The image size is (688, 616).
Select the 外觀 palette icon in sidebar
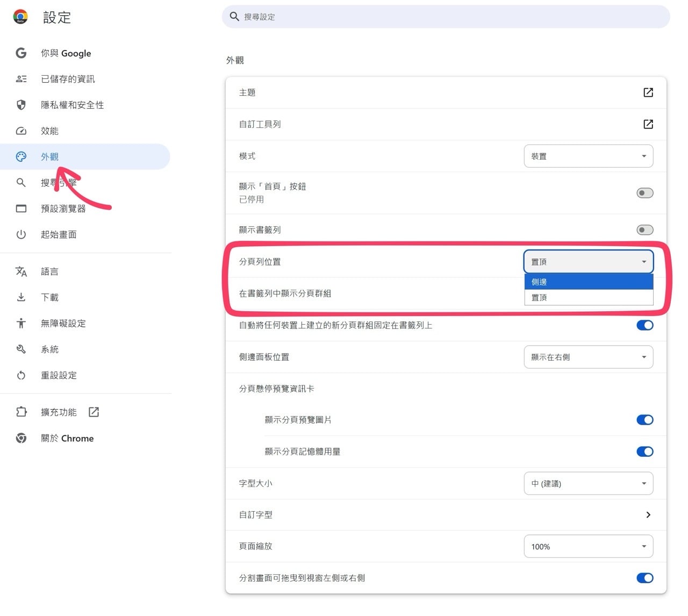click(21, 156)
